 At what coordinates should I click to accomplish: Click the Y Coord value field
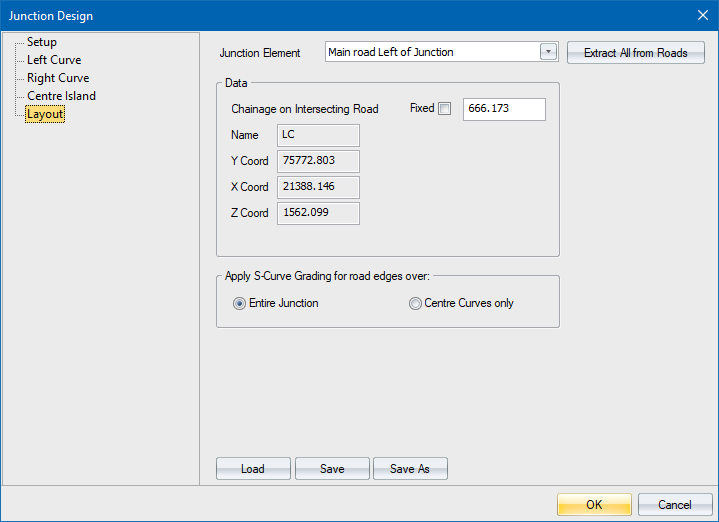[x=319, y=161]
